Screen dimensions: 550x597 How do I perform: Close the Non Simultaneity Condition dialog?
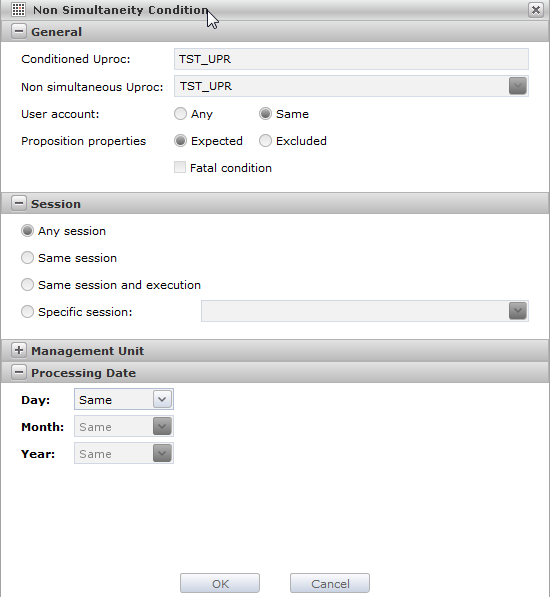536,10
